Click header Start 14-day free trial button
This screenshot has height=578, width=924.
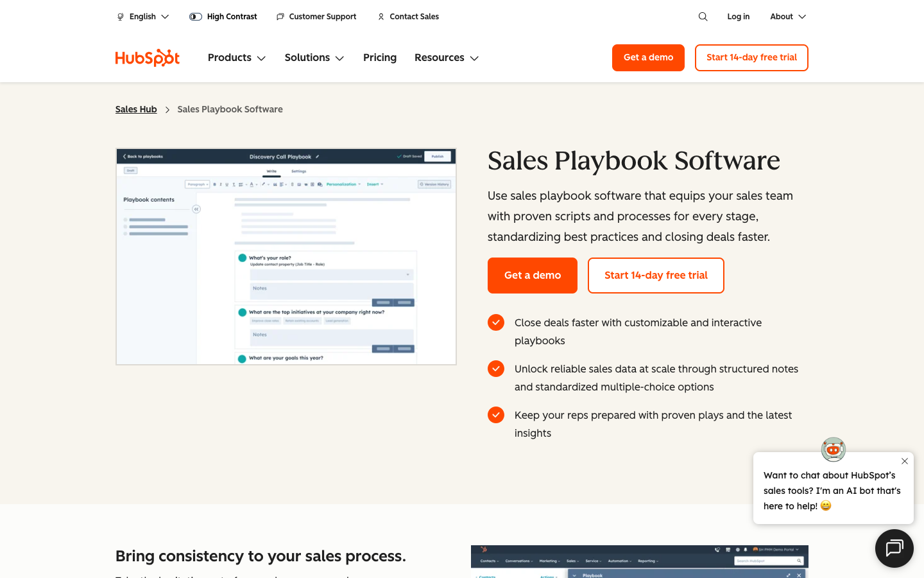point(751,58)
